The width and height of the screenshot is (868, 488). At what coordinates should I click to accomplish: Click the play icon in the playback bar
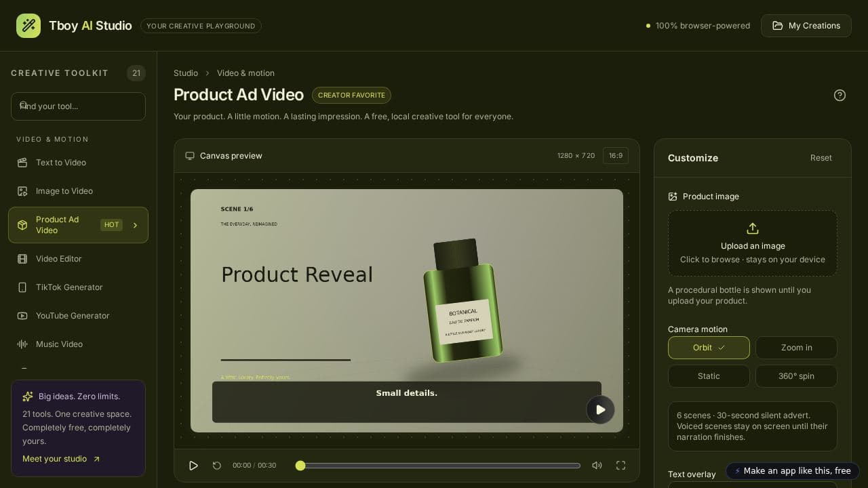click(193, 466)
